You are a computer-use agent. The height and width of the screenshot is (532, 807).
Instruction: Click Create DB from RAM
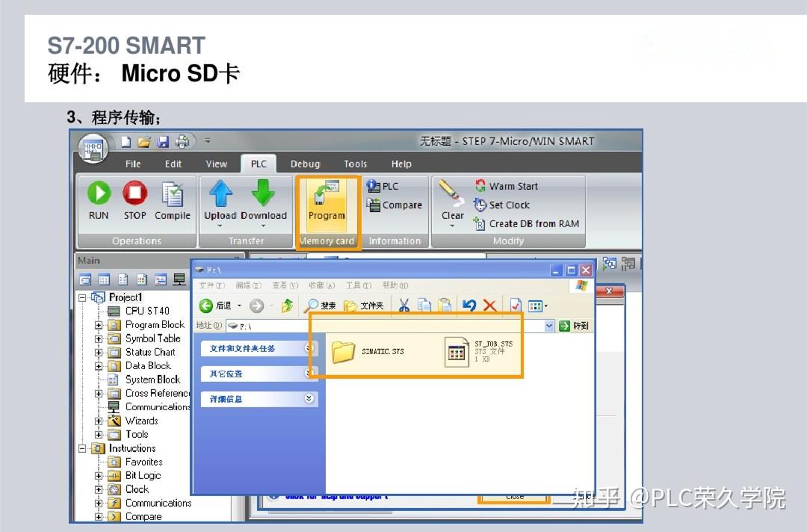(527, 223)
